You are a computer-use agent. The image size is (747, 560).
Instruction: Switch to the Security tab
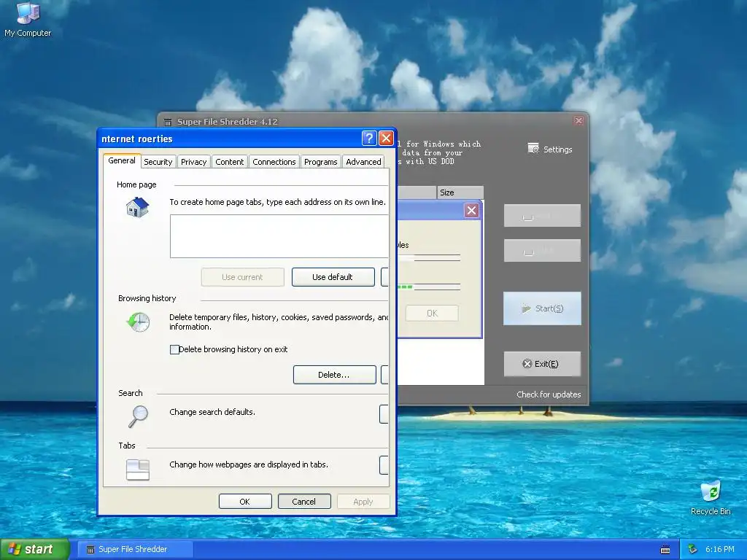(158, 162)
